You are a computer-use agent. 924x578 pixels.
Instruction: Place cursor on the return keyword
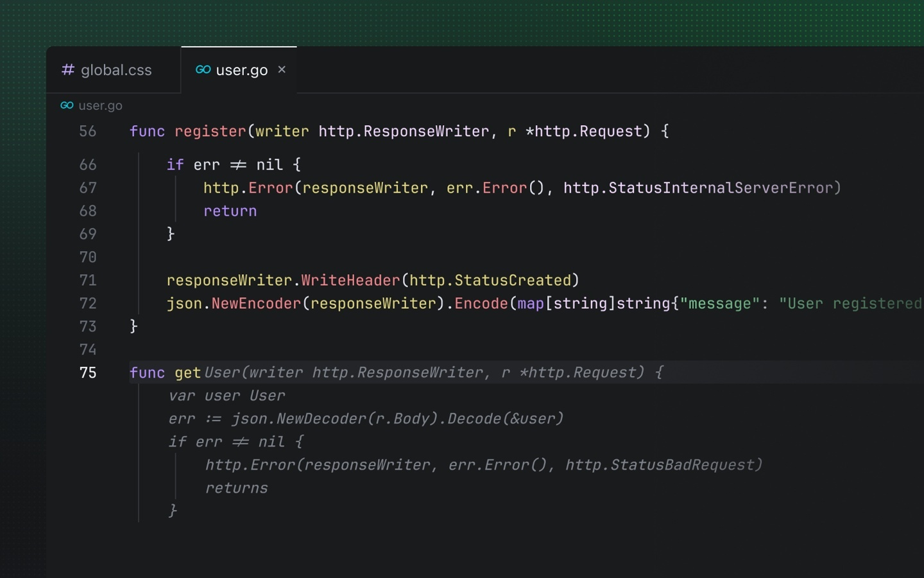coord(230,211)
